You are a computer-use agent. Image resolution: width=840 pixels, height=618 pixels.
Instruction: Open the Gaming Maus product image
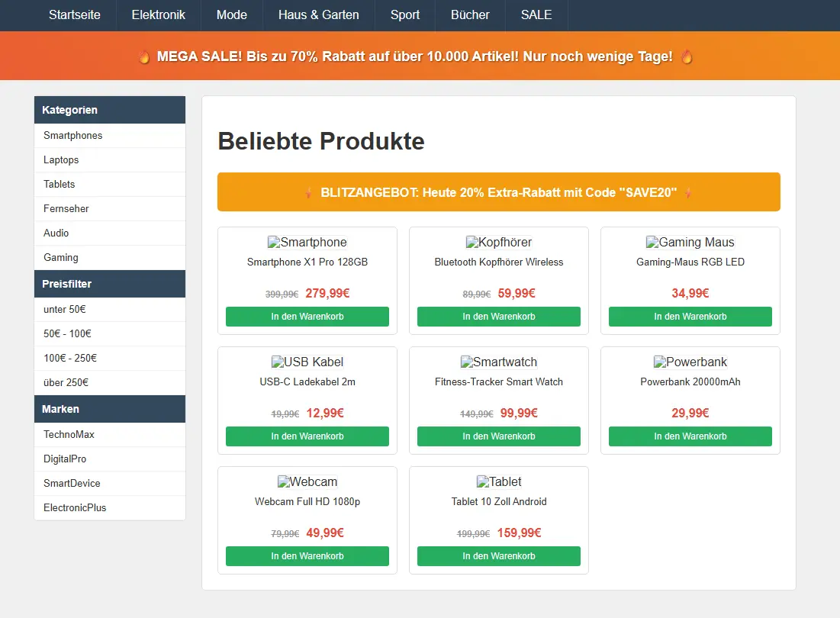coord(690,243)
